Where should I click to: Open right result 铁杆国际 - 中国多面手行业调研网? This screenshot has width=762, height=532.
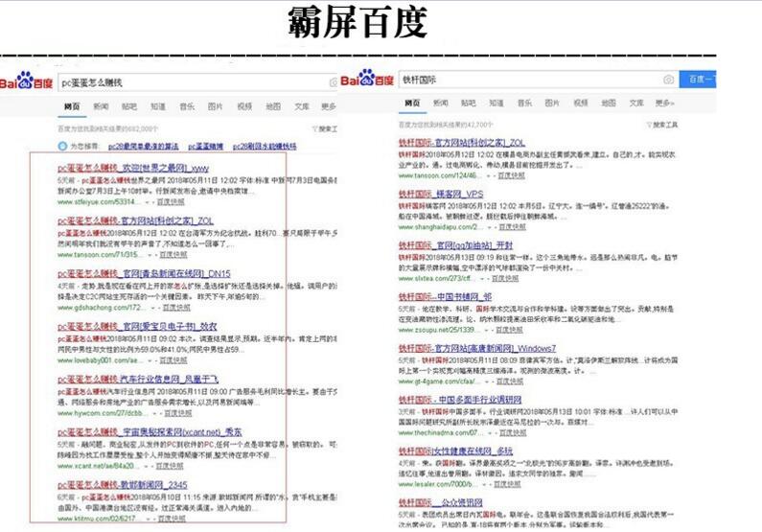[460, 401]
